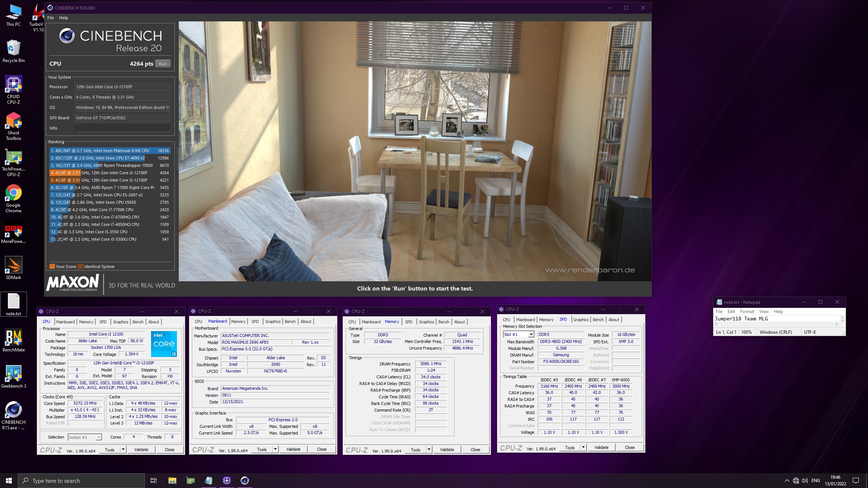Click the Cinebench Run button
This screenshot has width=868, height=488.
pyautogui.click(x=163, y=64)
